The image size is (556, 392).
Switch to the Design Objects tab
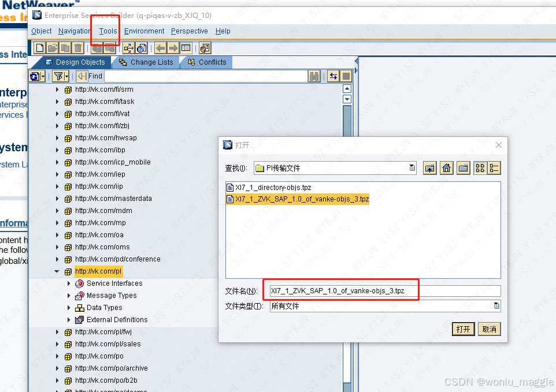click(x=75, y=62)
